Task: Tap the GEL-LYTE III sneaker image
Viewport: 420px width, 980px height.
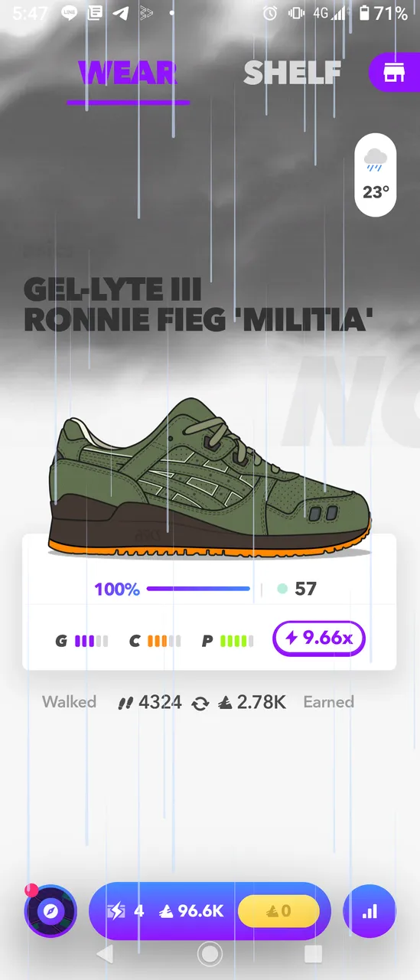Action: (x=210, y=477)
